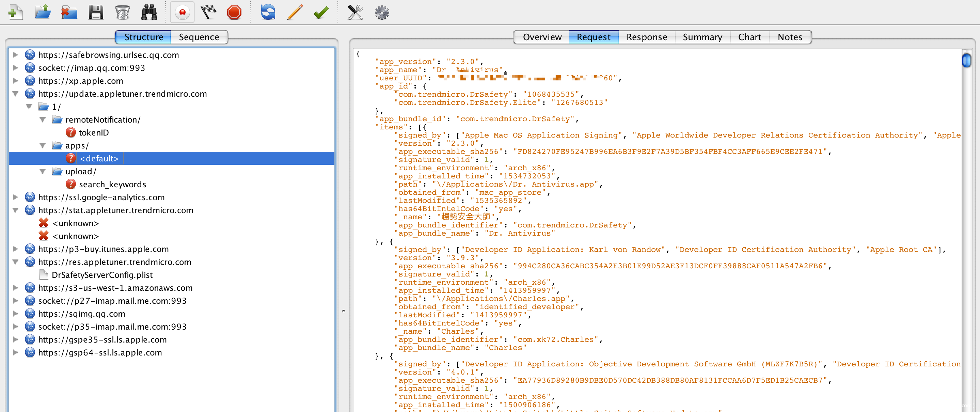Open the Response tab
The height and width of the screenshot is (412, 980).
(646, 37)
